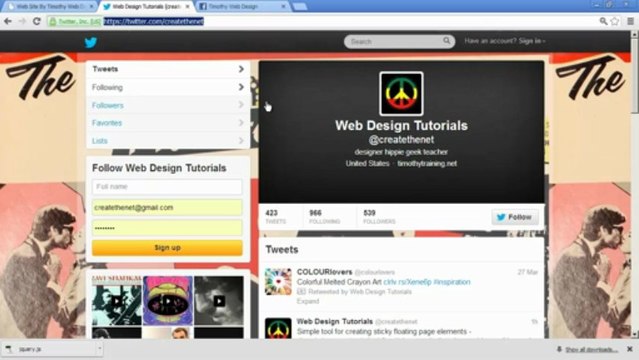This screenshot has height=360, width=639.
Task: Click the peace sign profile avatar
Action: [401, 94]
